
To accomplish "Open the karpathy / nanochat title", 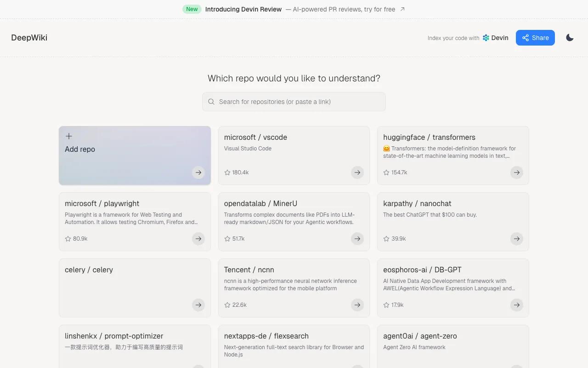I will 417,203.
